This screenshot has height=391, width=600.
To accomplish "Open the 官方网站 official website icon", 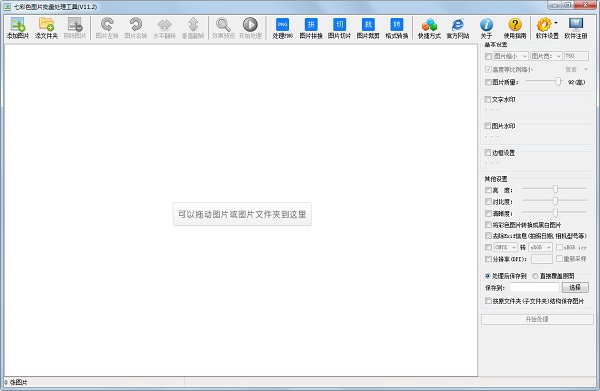I will coord(458,28).
